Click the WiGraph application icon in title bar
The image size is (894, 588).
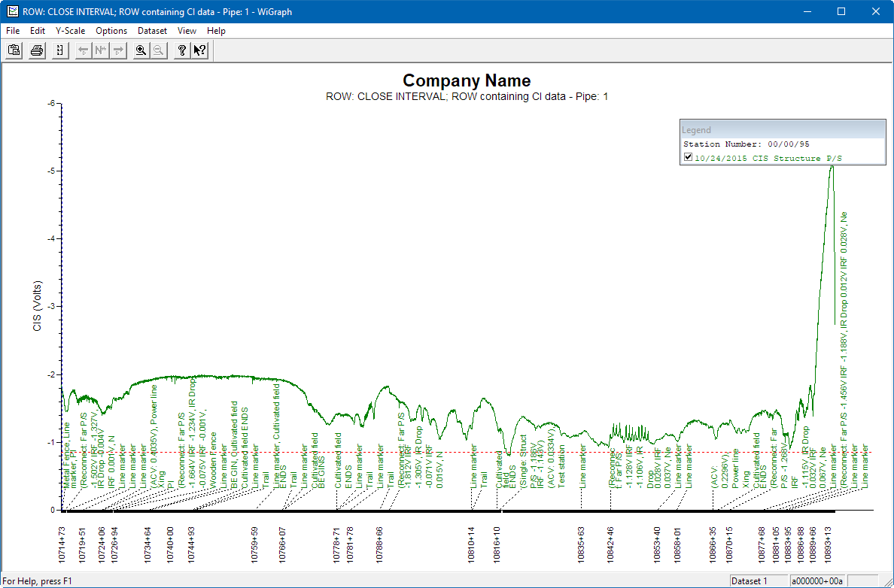[x=11, y=11]
